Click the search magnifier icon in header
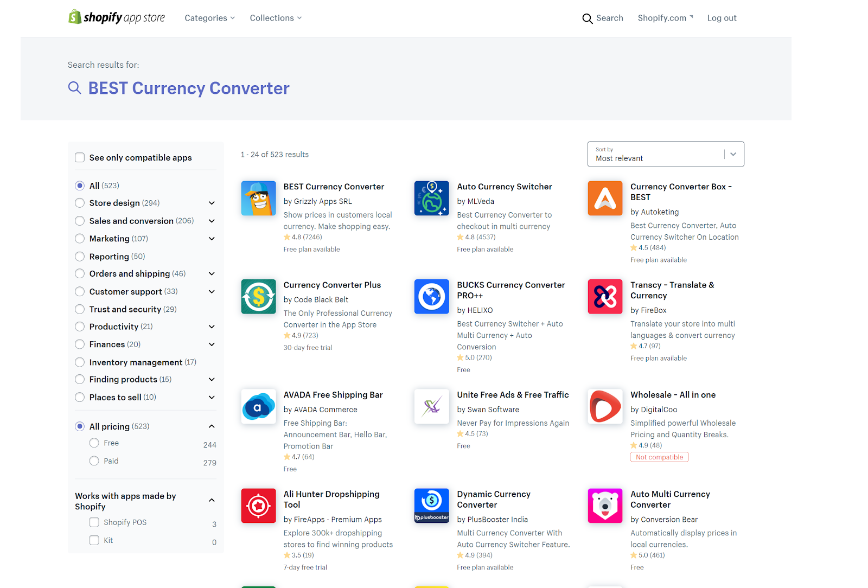The width and height of the screenshot is (868, 588). [587, 18]
